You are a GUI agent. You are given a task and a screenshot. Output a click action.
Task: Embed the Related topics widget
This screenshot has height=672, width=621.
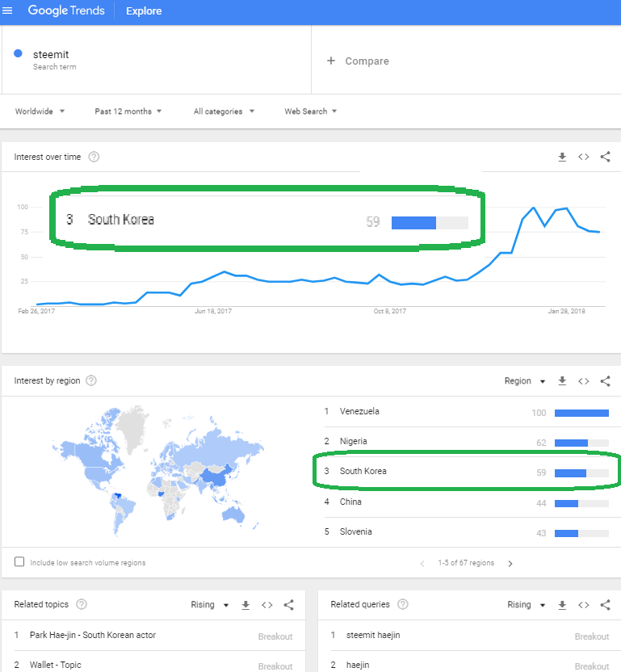click(267, 605)
